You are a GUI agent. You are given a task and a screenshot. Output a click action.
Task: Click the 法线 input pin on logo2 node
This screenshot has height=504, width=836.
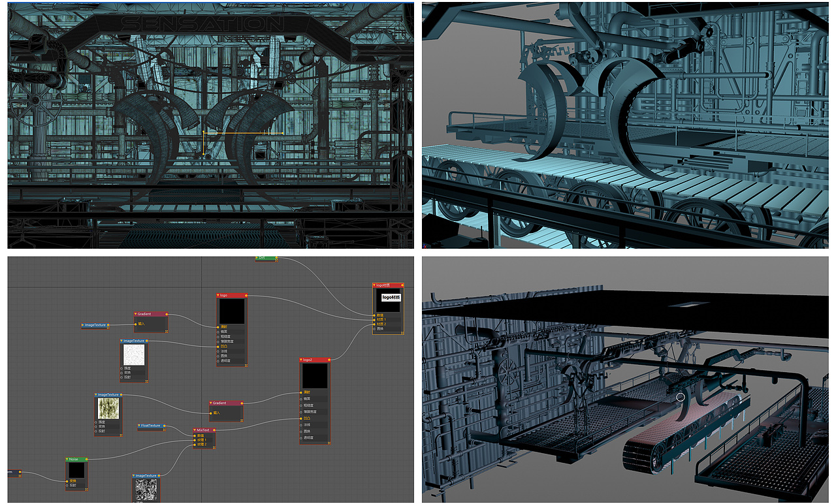[x=301, y=425]
